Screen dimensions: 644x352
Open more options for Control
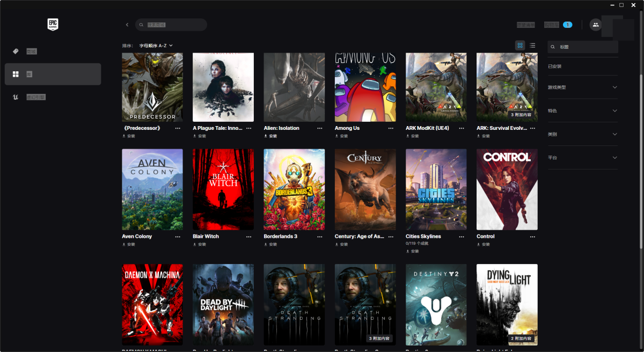(532, 237)
